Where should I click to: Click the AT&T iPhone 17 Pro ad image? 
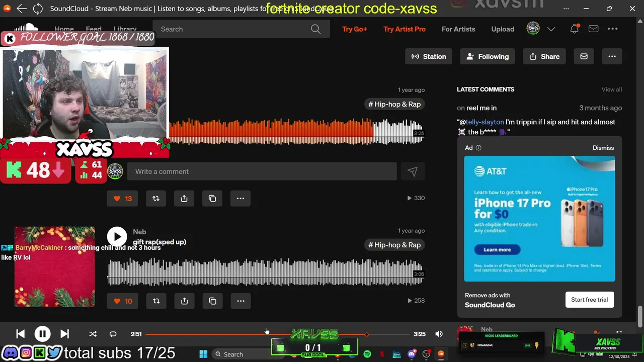(539, 219)
